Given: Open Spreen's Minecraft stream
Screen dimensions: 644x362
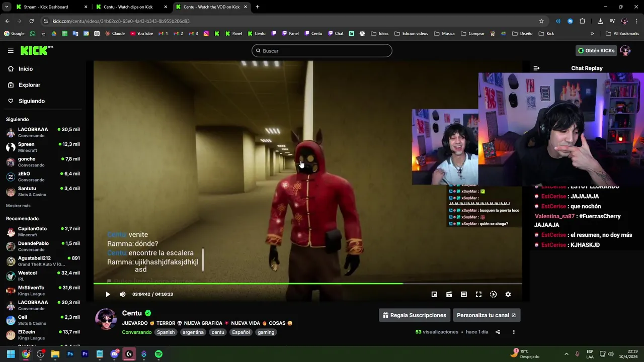Looking at the screenshot, I should [x=43, y=147].
